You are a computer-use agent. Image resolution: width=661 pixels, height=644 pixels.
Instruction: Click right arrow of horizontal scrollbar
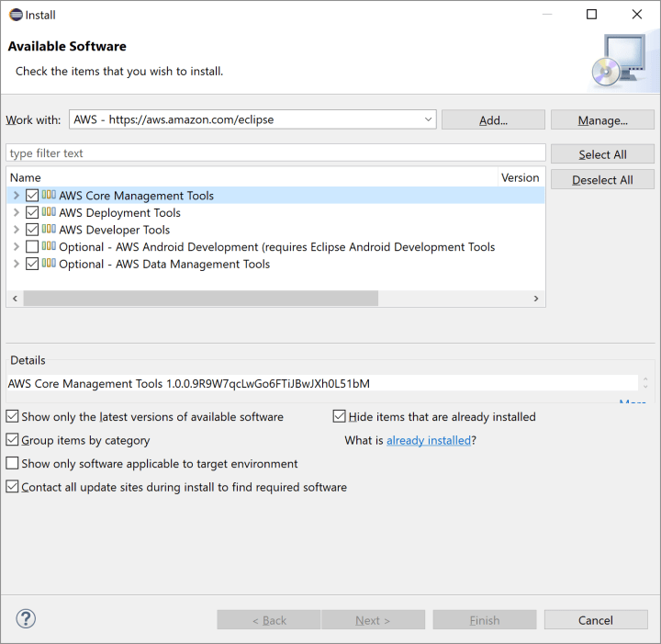point(537,299)
